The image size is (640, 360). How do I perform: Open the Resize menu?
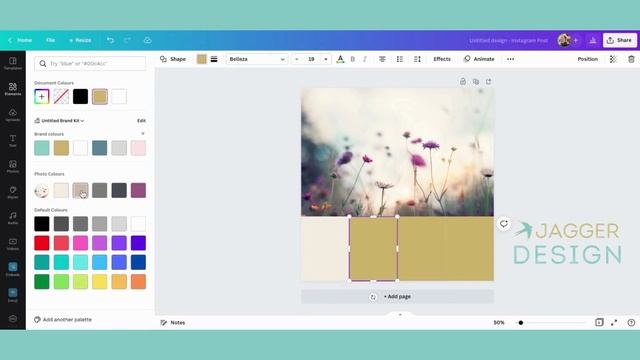[x=80, y=40]
